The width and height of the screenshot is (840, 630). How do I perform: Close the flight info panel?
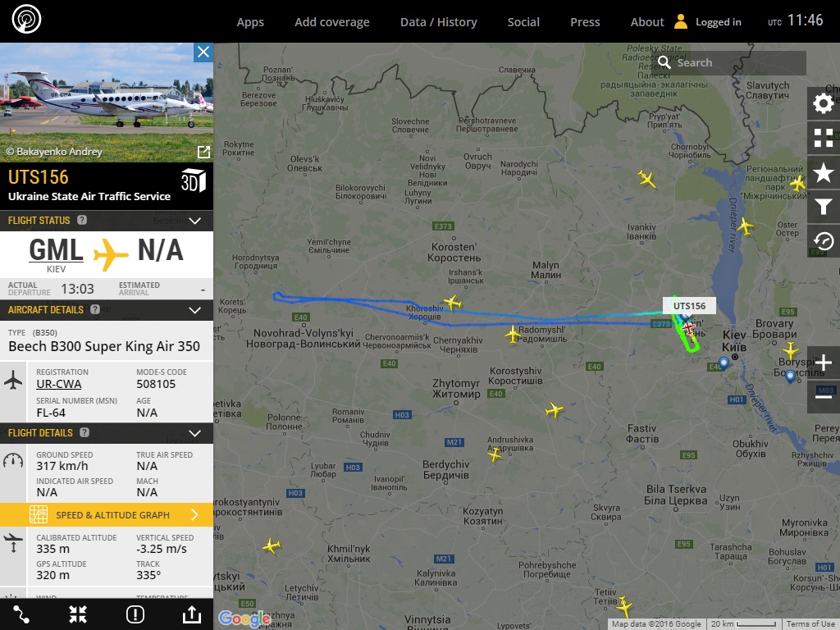coord(203,52)
